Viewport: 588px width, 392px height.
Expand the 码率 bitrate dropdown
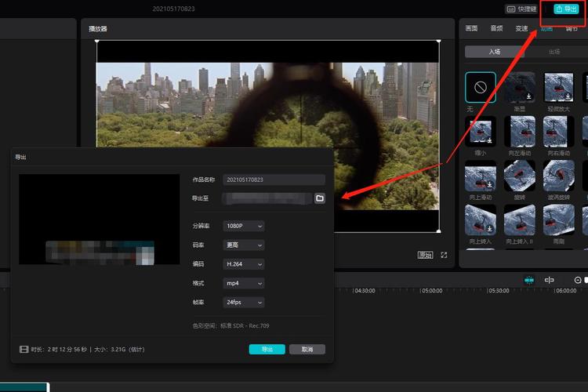(244, 245)
